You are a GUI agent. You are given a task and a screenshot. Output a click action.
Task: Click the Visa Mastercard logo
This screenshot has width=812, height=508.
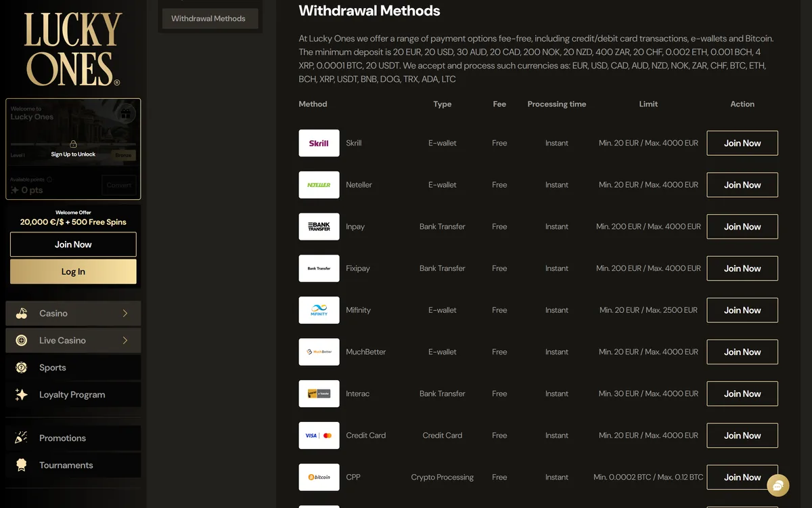pyautogui.click(x=319, y=436)
